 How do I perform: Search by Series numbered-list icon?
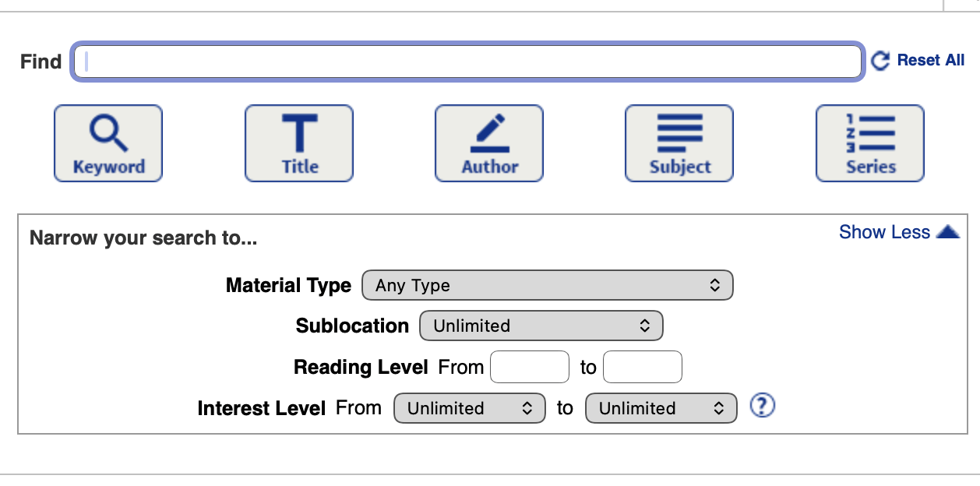[870, 132]
